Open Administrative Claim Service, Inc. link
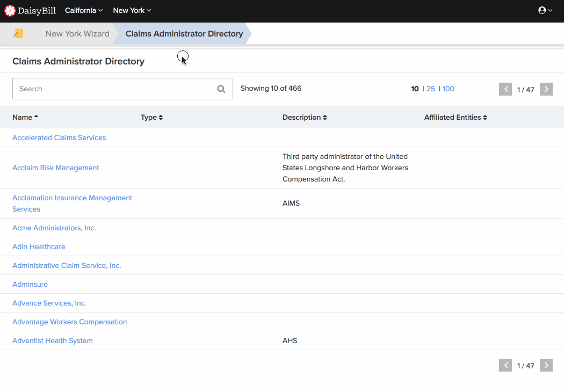 [67, 265]
